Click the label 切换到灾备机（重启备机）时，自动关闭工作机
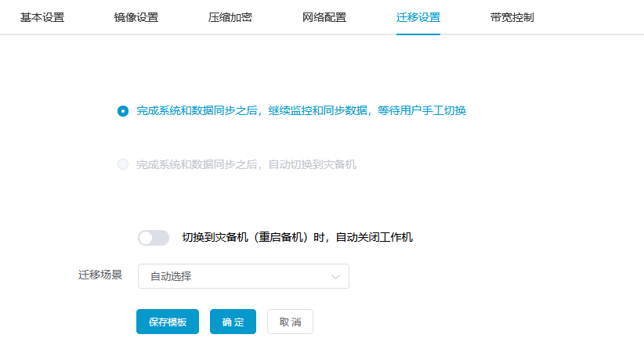This screenshot has width=644, height=356. click(298, 238)
